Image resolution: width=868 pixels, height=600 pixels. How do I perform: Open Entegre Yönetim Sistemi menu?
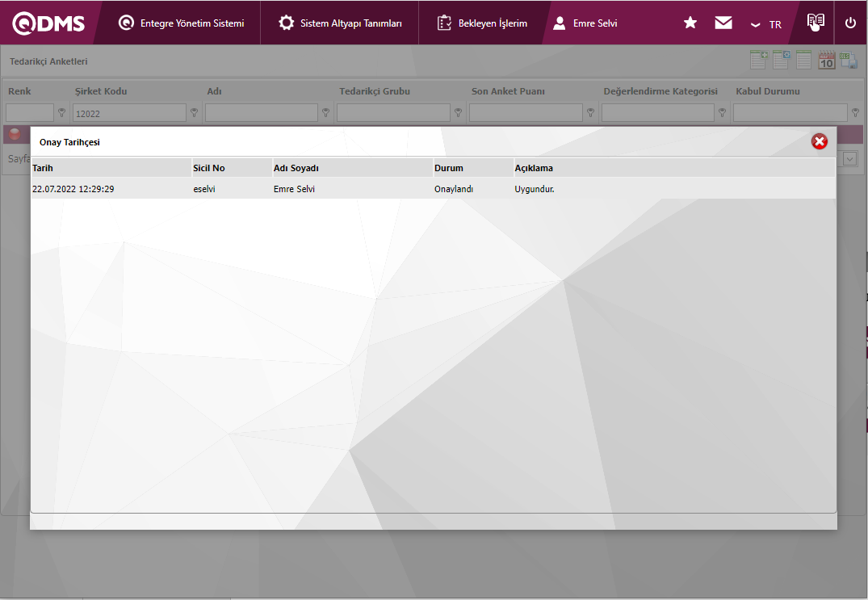pyautogui.click(x=182, y=23)
